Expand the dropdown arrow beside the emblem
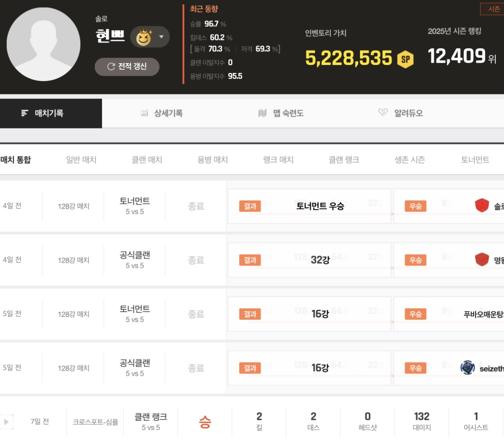The image size is (504, 446). pyautogui.click(x=162, y=37)
